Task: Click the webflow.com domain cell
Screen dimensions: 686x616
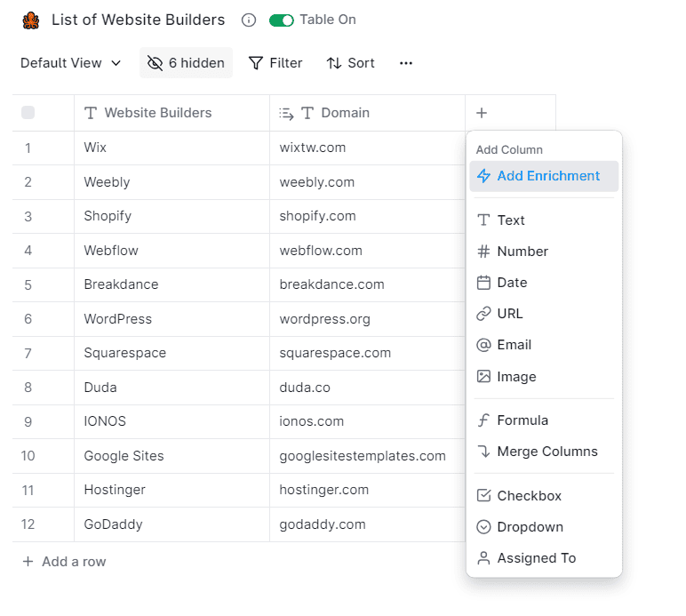Action: click(368, 251)
